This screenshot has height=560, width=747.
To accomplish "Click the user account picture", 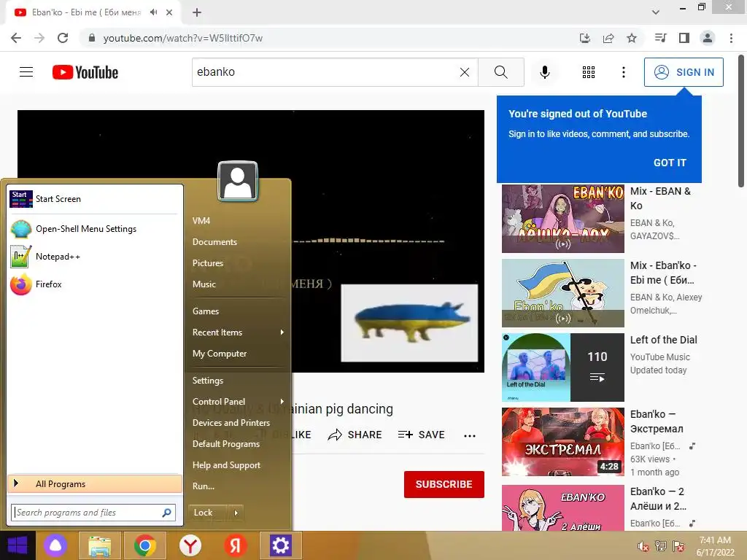I will coord(238,182).
